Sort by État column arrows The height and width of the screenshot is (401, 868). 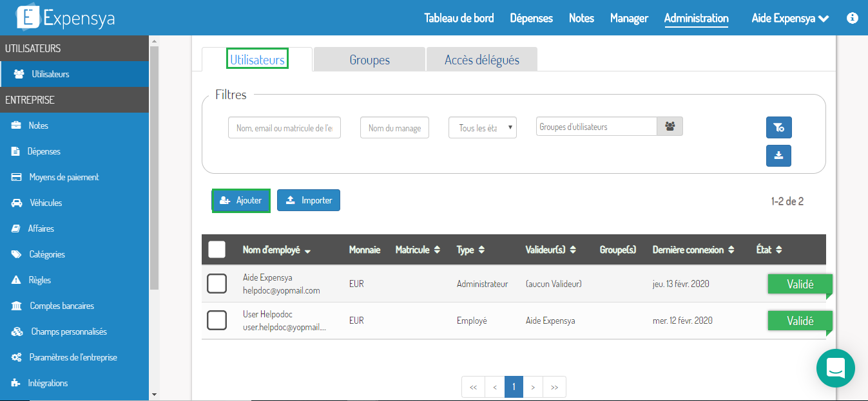click(778, 250)
